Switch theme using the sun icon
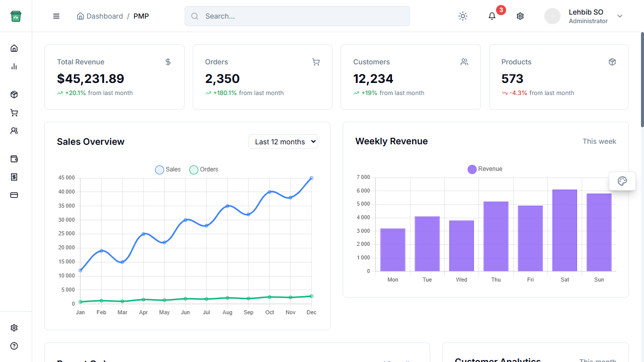 pos(462,16)
